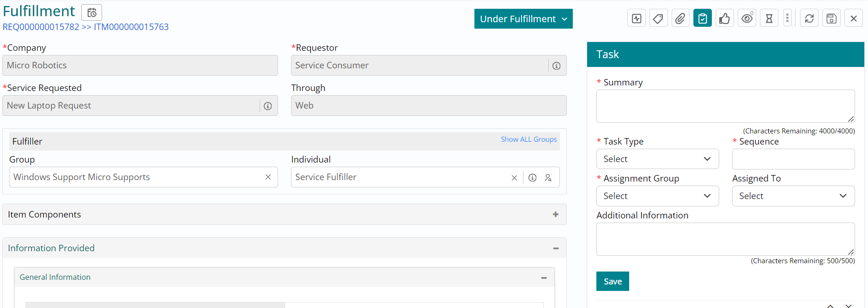Open the Under Fulfillment status dropdown
The image size is (868, 308).
coord(523,19)
